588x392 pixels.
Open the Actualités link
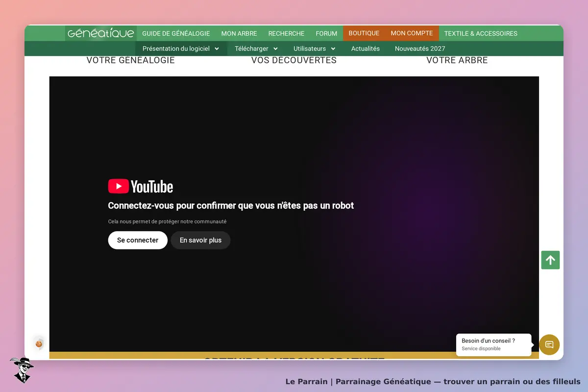tap(366, 49)
